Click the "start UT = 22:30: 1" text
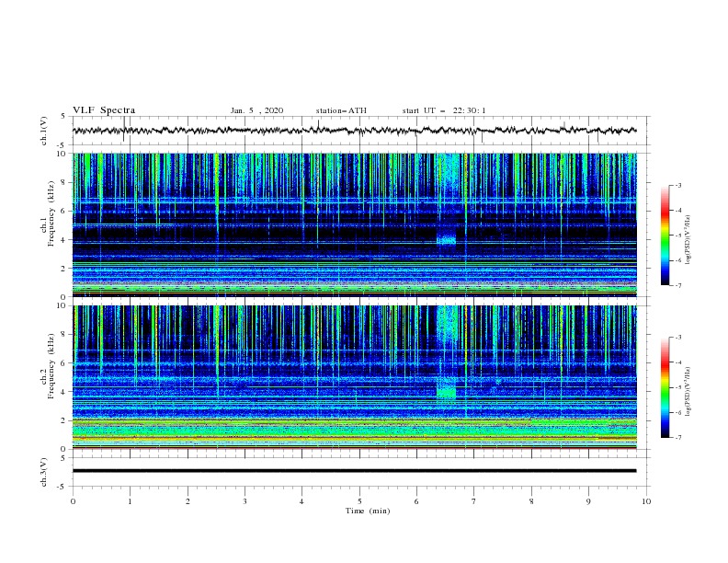 (x=444, y=110)
